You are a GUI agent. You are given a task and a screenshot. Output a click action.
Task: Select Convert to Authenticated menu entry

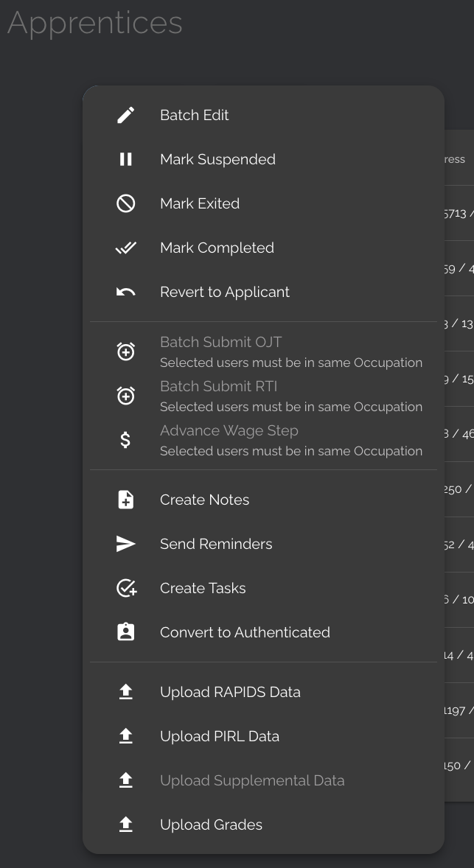pos(245,632)
